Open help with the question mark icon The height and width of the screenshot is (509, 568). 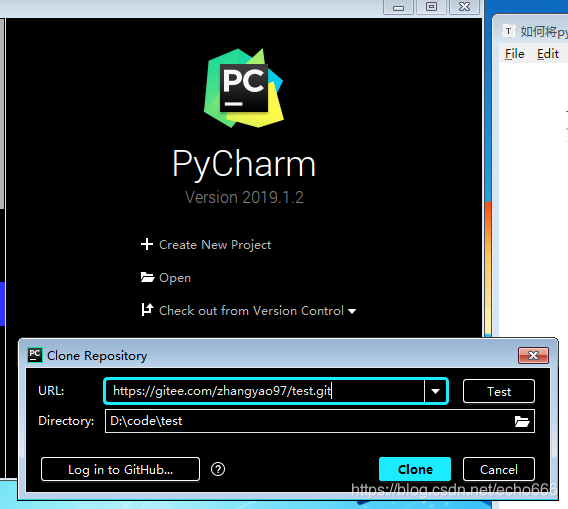pos(218,470)
